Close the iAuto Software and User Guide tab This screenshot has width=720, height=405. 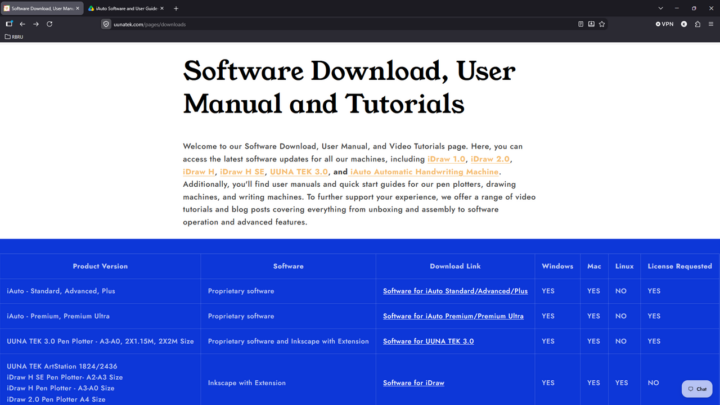click(x=162, y=8)
